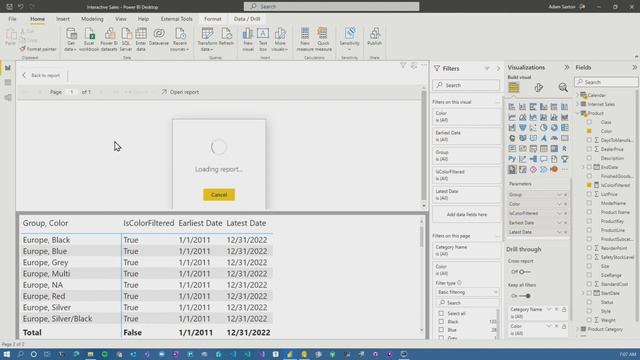The width and height of the screenshot is (640, 360).
Task: Toggle the Cross-report drill through switch
Action: tap(525, 272)
